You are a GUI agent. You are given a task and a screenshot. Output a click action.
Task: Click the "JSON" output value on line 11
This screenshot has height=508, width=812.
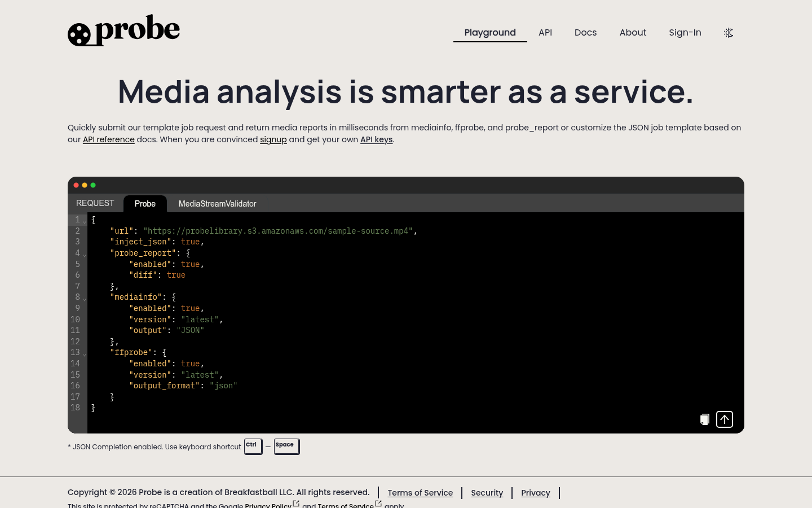(x=190, y=330)
